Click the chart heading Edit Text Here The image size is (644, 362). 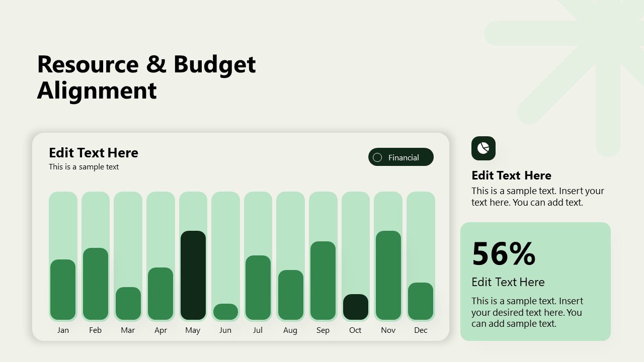[94, 153]
